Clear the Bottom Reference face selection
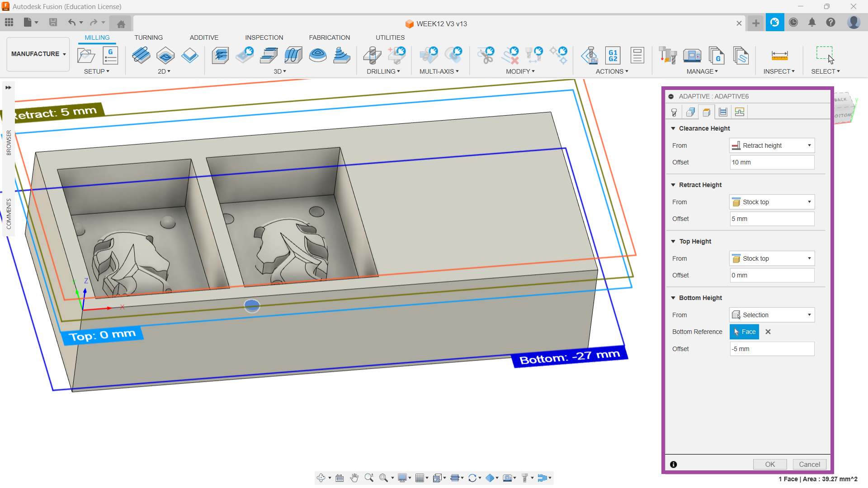This screenshot has height=488, width=868. (x=768, y=332)
